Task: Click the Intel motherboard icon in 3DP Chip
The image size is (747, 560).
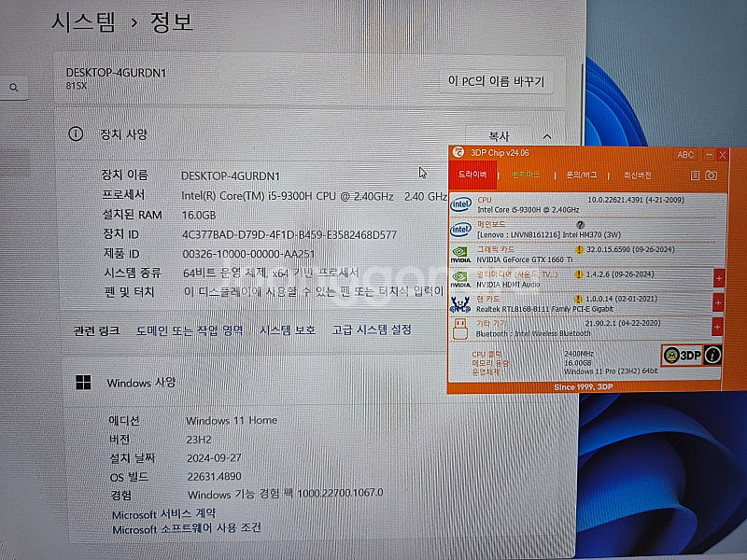Action: click(460, 230)
